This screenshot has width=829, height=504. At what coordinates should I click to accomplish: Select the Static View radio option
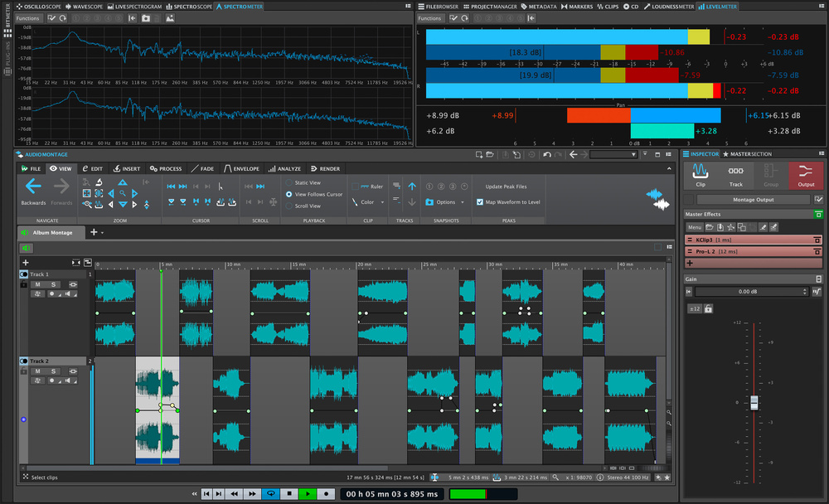coord(289,182)
